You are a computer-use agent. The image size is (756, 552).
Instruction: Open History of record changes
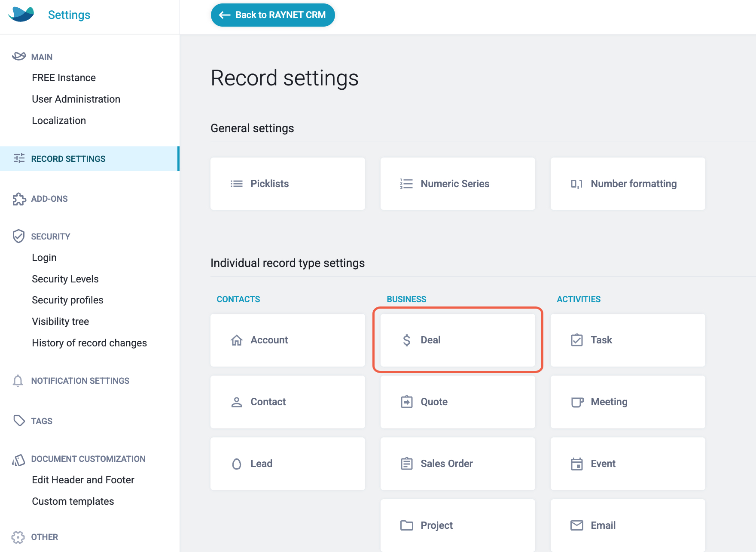pyautogui.click(x=89, y=343)
